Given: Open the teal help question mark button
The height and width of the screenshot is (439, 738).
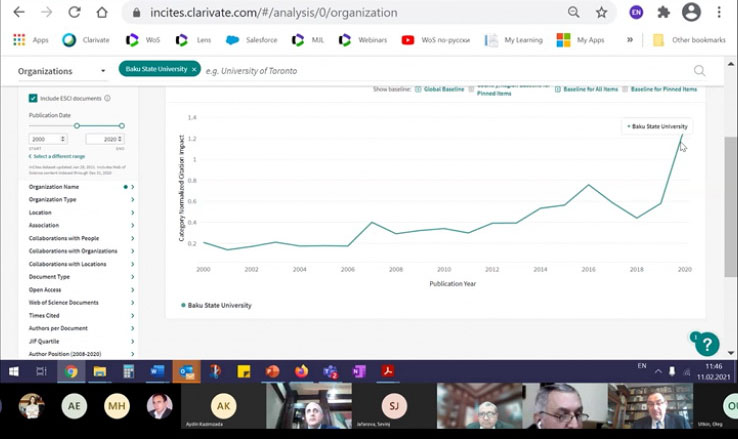Looking at the screenshot, I should pyautogui.click(x=707, y=344).
